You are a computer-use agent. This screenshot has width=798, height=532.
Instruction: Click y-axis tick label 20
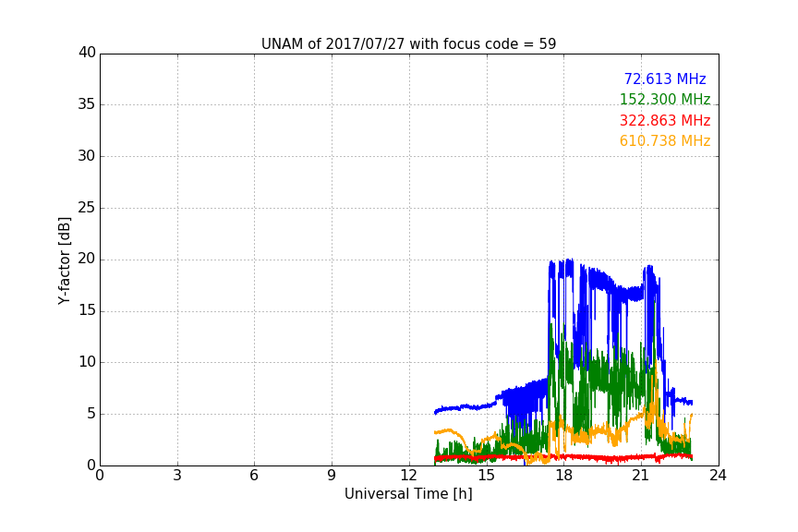[87, 259]
